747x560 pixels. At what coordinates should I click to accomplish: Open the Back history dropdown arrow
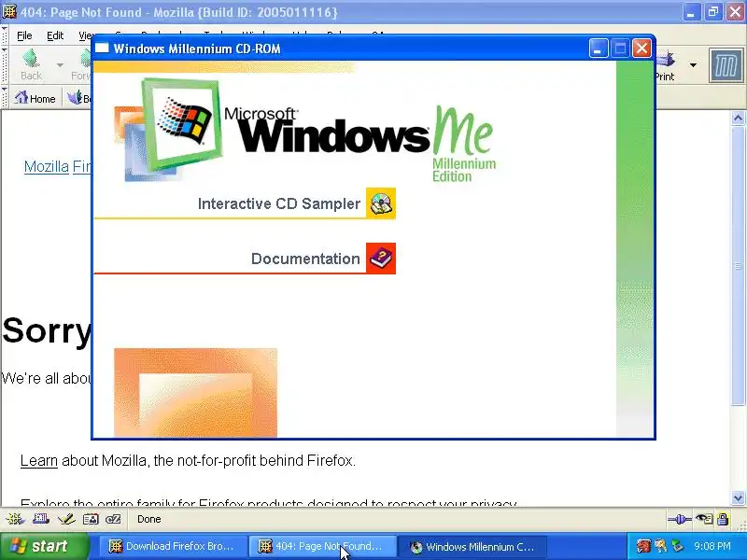click(x=60, y=64)
